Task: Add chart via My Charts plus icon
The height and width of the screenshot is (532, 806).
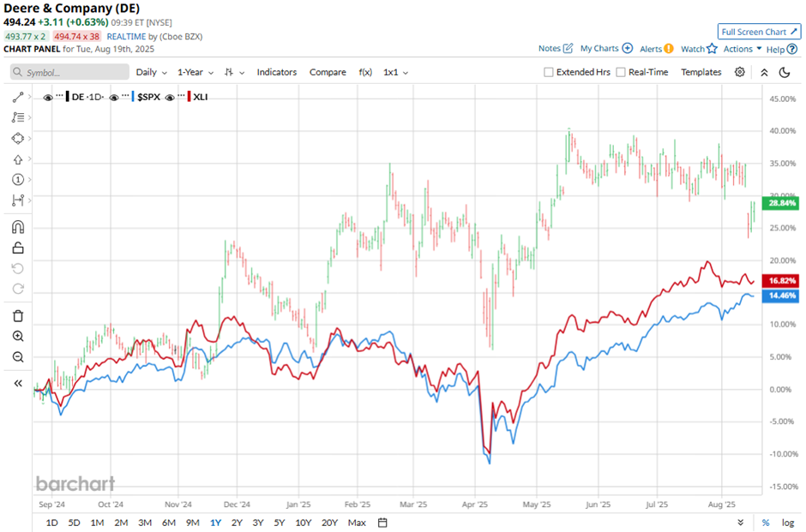Action: (627, 48)
